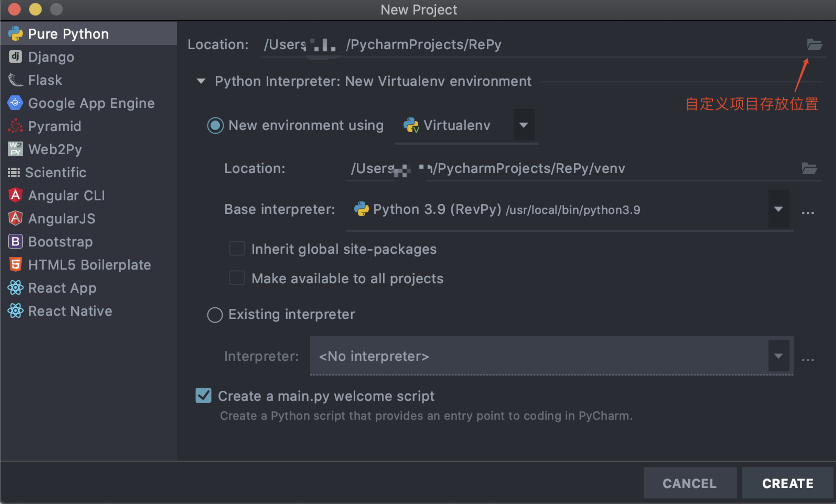Image resolution: width=836 pixels, height=504 pixels.
Task: Select the Flask icon in sidebar
Action: click(x=15, y=80)
